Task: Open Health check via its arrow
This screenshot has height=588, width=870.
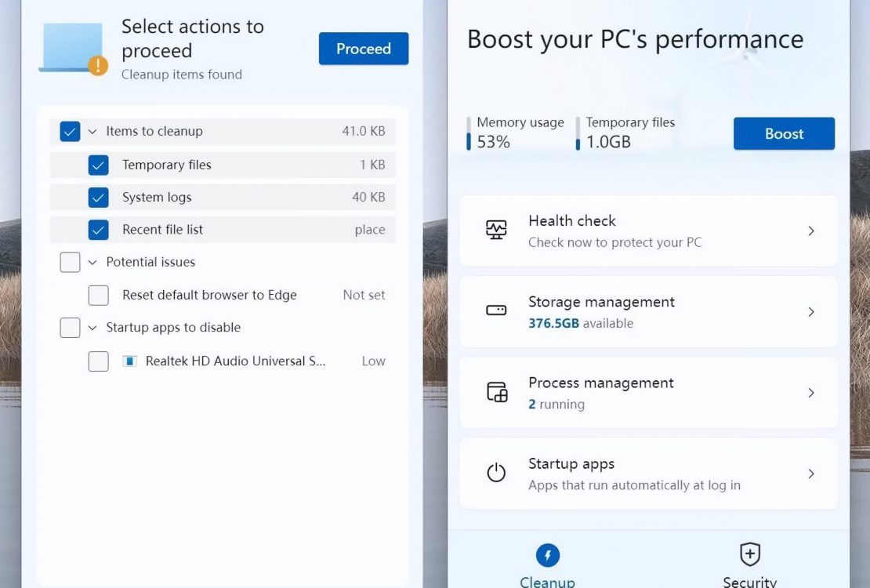Action: coord(811,231)
